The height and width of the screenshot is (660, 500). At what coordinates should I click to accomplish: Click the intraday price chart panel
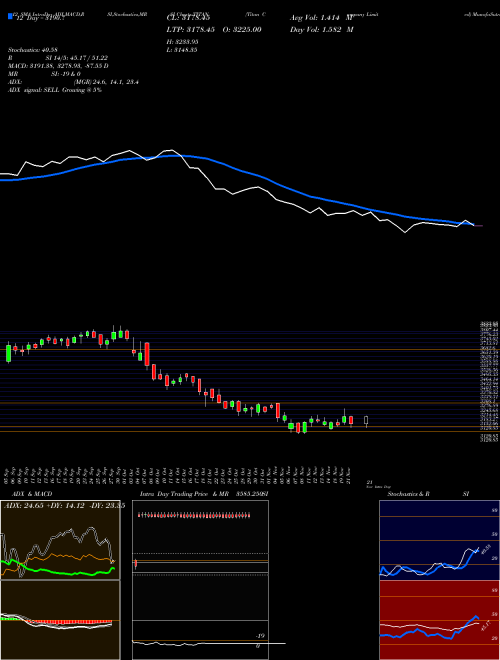(200, 579)
